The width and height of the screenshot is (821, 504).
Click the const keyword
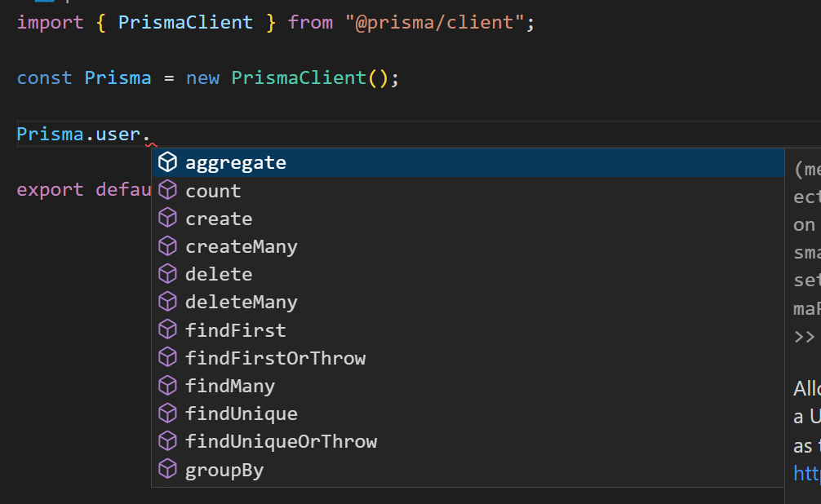coord(45,78)
